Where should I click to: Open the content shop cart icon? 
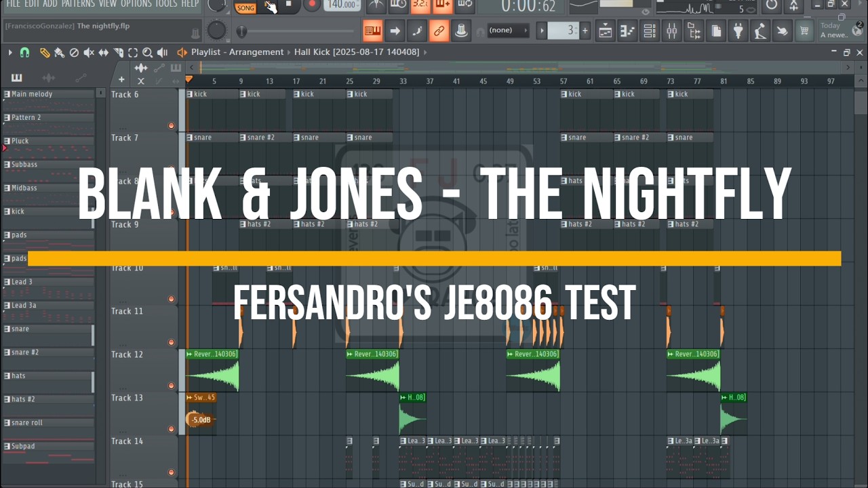coord(804,30)
